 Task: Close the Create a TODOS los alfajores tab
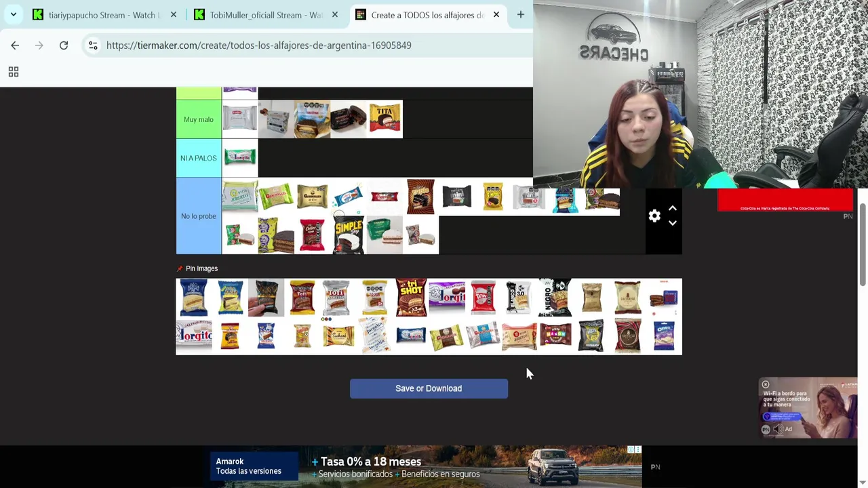click(x=496, y=14)
